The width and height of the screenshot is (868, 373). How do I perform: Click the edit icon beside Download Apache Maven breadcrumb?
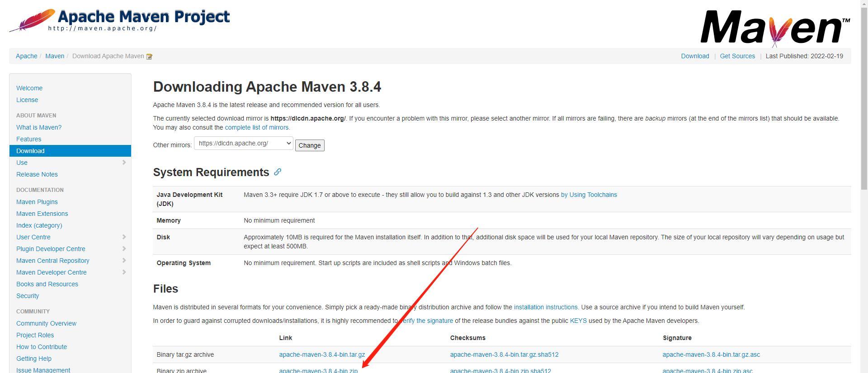click(149, 56)
